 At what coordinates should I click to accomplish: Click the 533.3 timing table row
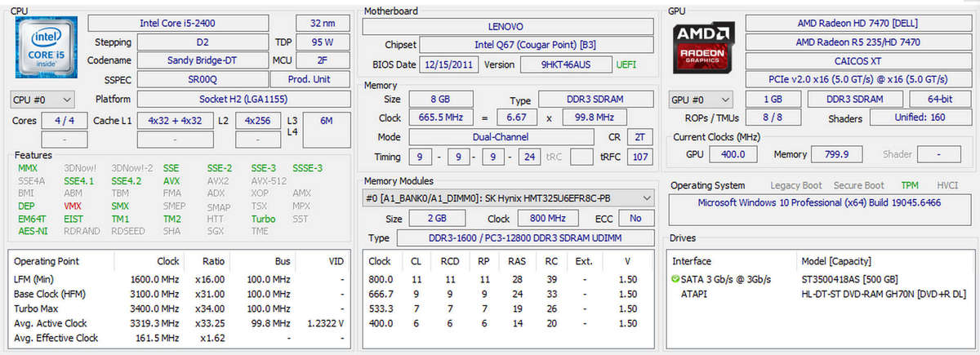506,308
